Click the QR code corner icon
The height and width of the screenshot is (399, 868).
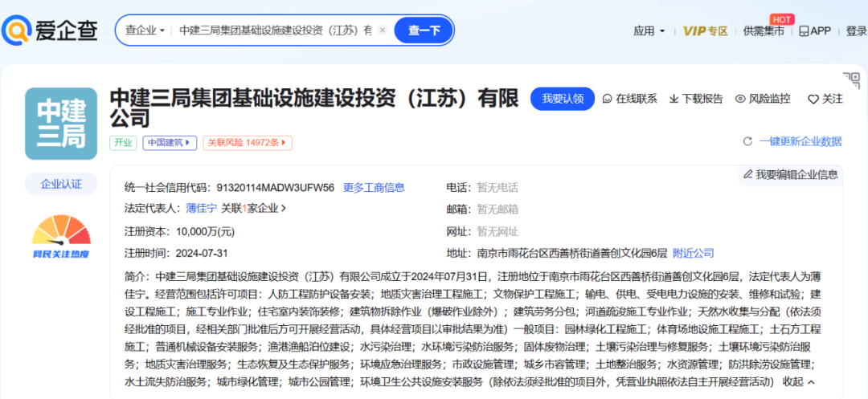point(850,81)
